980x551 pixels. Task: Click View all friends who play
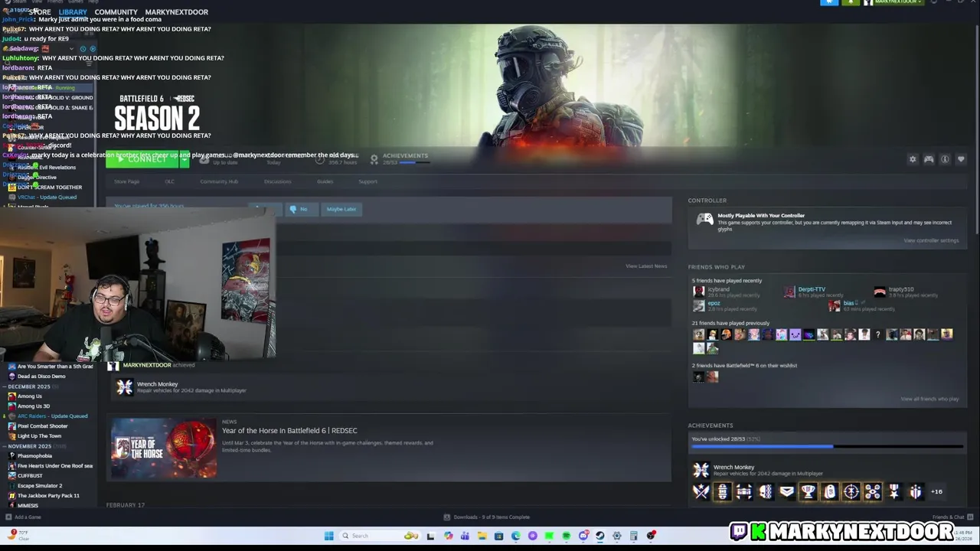[x=929, y=399]
